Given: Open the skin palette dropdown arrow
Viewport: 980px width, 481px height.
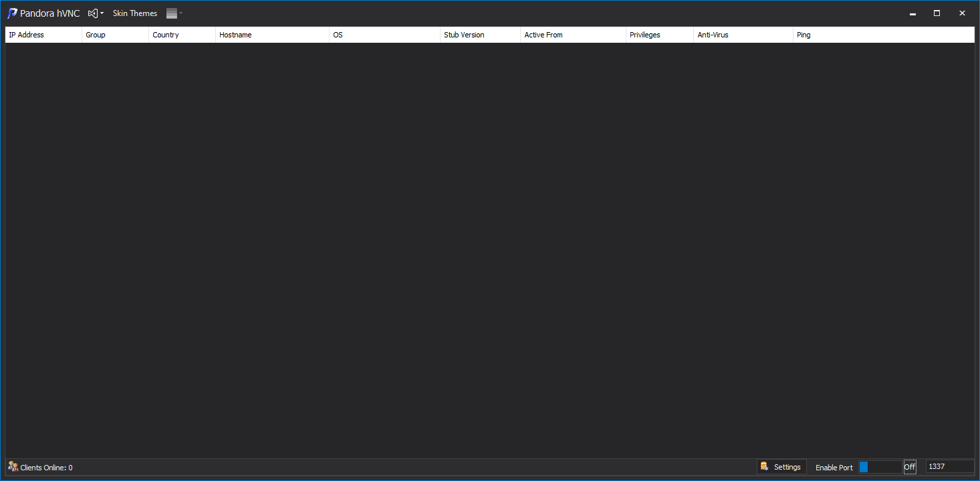Looking at the screenshot, I should [180, 13].
